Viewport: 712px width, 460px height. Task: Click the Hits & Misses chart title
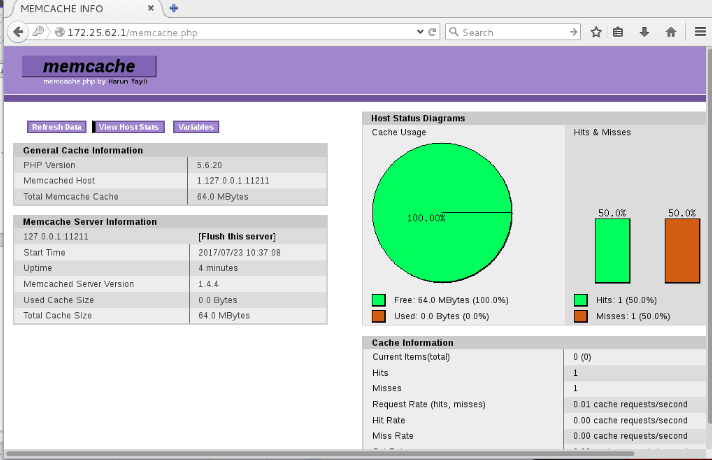[x=602, y=132]
